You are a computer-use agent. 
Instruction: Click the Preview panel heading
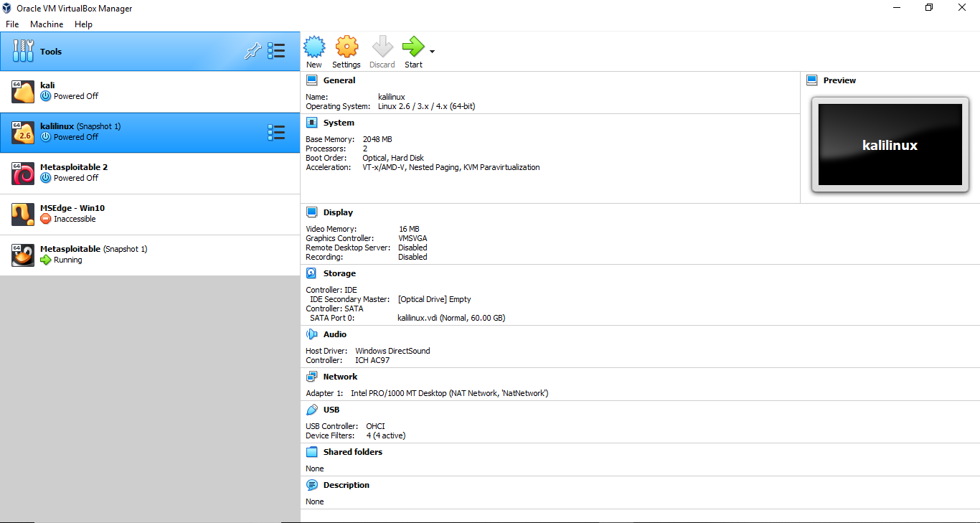point(839,80)
